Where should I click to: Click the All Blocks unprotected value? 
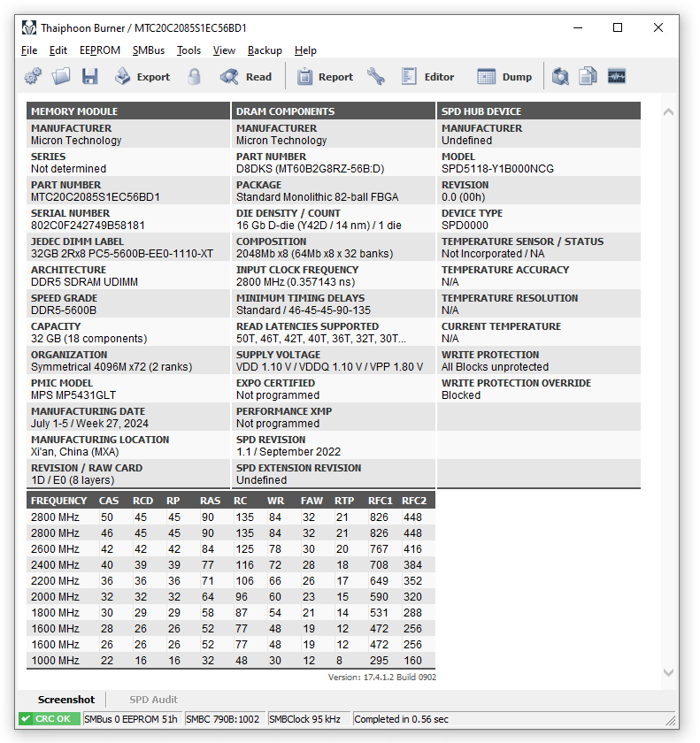[x=496, y=367]
